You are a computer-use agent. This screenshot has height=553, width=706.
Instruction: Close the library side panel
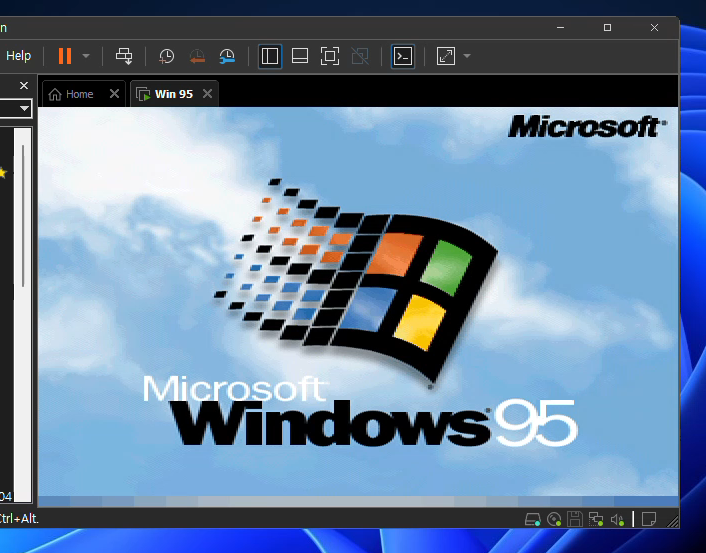[24, 86]
